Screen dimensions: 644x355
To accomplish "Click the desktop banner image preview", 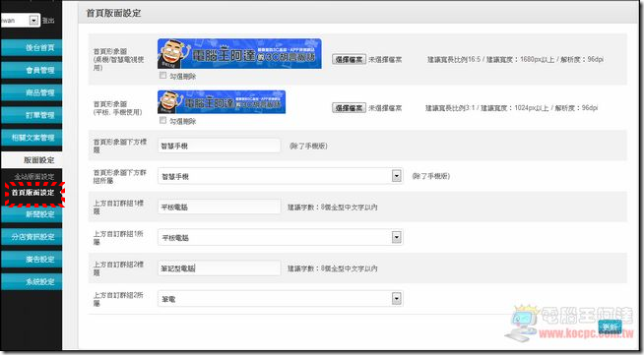I will (239, 54).
